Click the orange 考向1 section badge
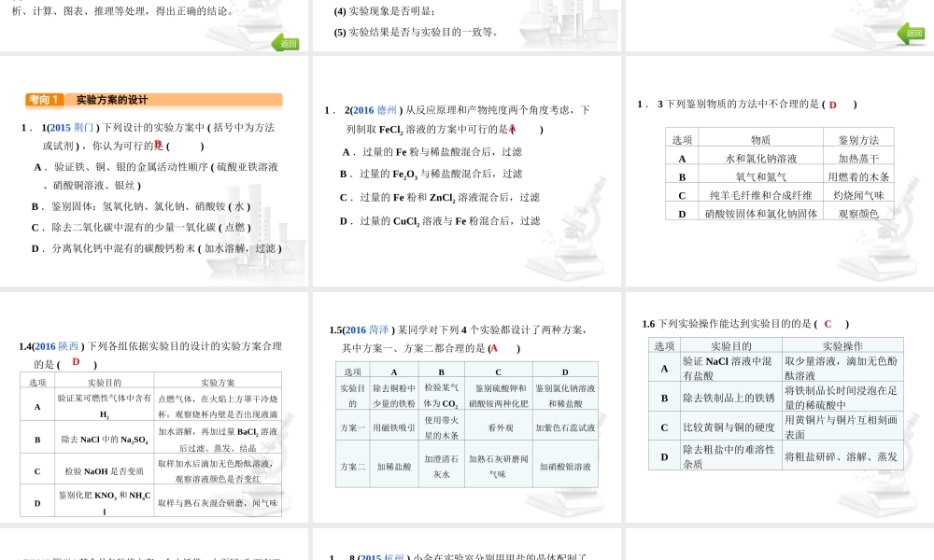 point(44,100)
